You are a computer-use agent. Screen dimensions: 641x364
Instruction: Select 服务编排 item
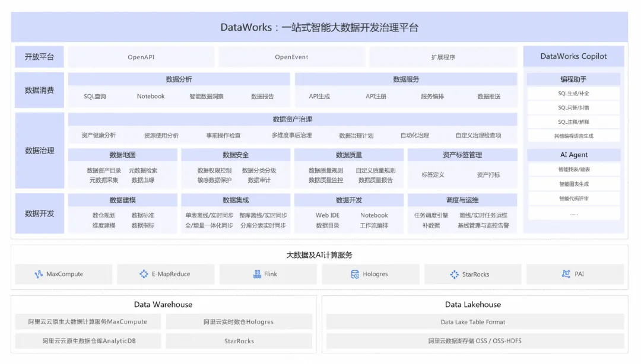tap(432, 97)
